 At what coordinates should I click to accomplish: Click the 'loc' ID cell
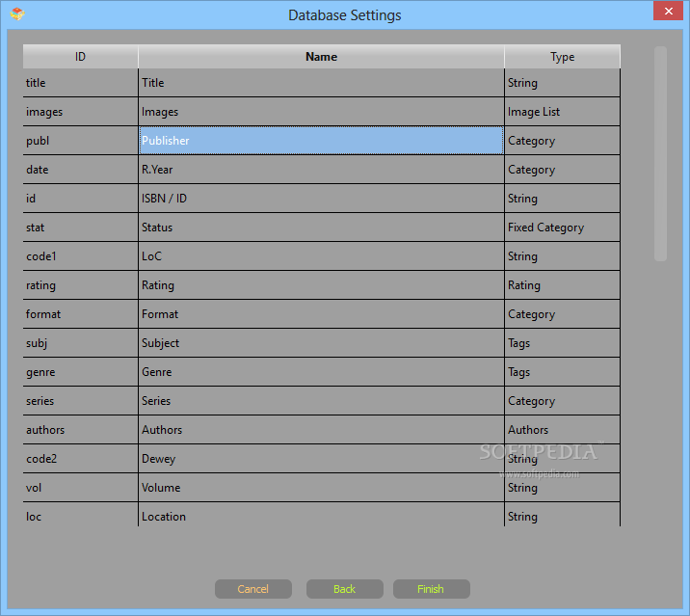click(x=81, y=514)
